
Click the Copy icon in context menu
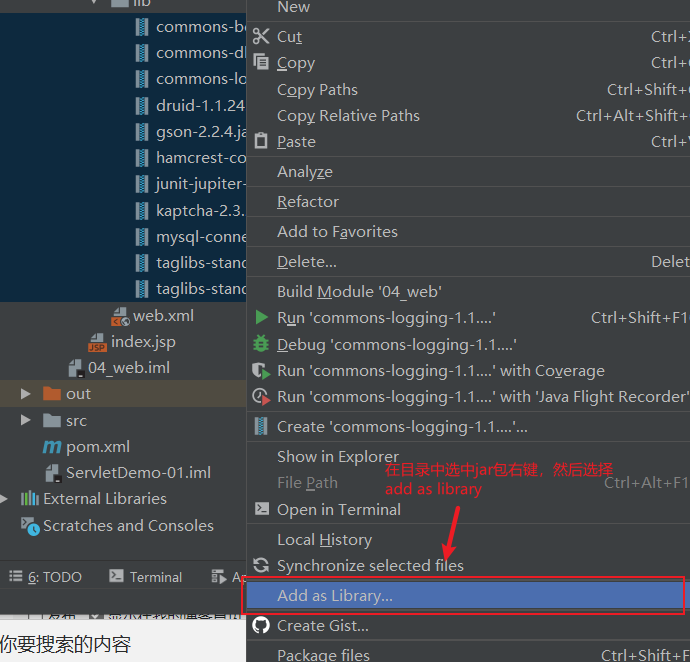(x=261, y=62)
